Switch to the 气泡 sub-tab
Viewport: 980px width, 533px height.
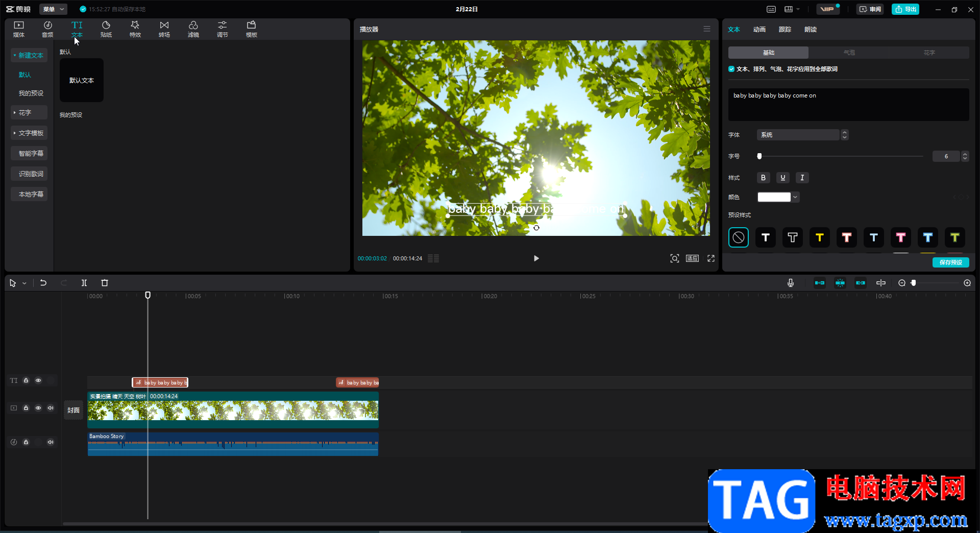click(x=849, y=53)
